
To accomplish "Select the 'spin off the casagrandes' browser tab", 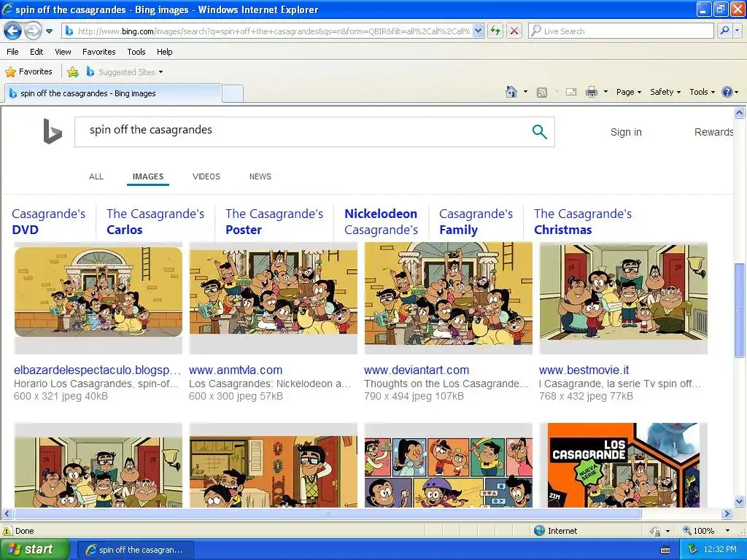I will [x=113, y=93].
